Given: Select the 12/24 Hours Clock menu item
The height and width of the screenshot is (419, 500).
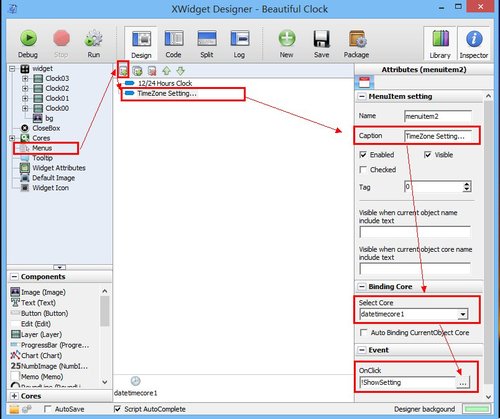Looking at the screenshot, I should tap(165, 83).
